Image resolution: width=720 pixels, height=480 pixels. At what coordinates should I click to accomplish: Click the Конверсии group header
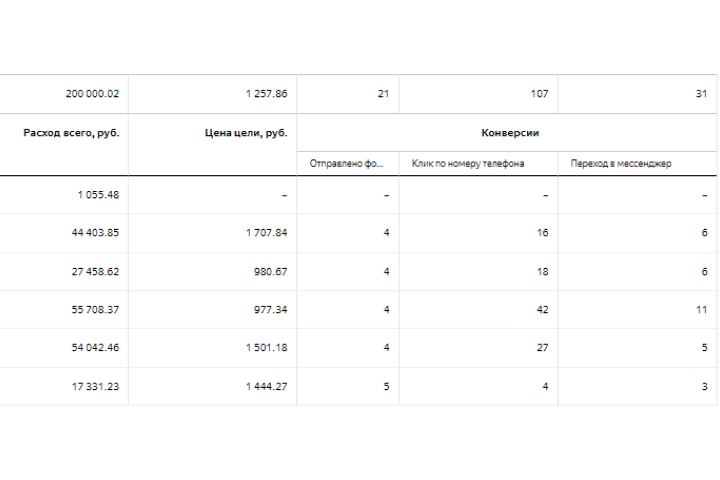pos(510,133)
